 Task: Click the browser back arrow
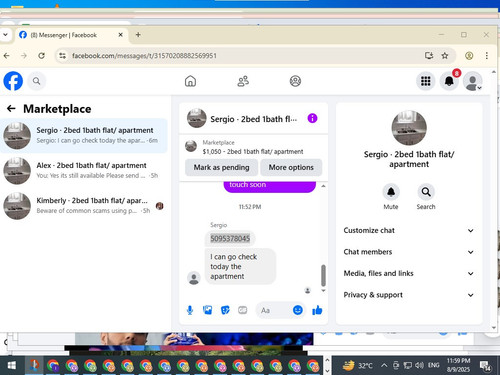coord(6,56)
